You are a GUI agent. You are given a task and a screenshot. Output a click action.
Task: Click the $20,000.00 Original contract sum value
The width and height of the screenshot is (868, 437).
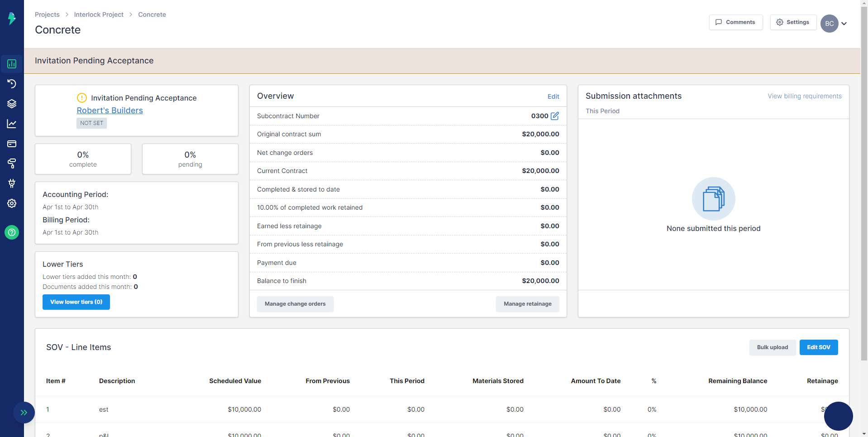click(x=540, y=134)
